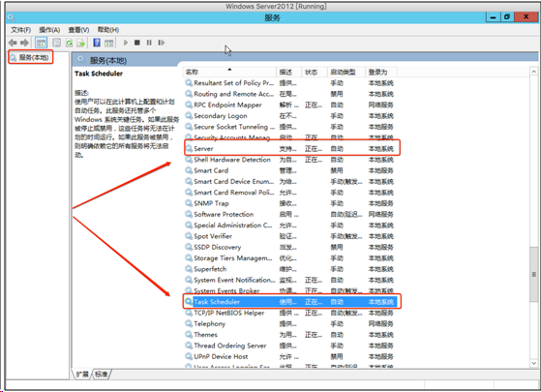Start the service with the play icon

(x=126, y=43)
